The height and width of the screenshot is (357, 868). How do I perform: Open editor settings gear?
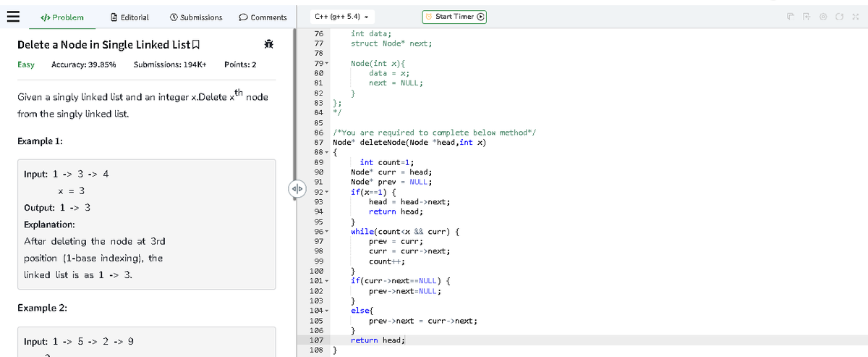point(823,17)
